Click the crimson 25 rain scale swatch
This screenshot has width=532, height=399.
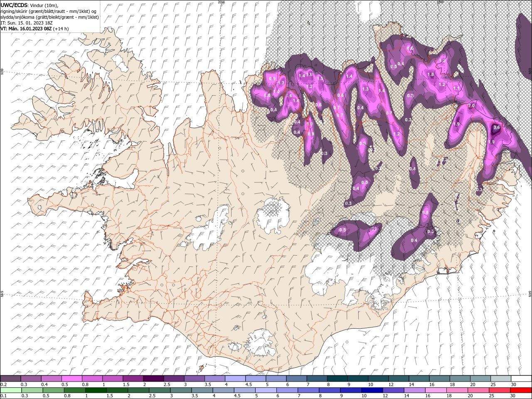499,390
